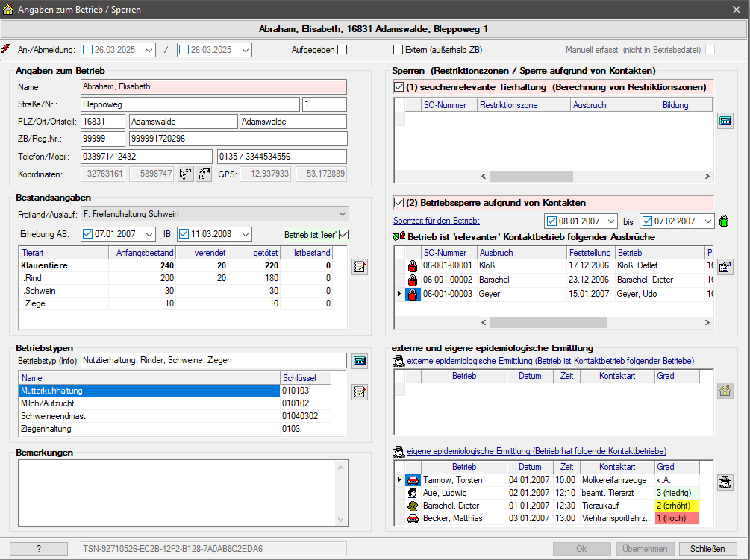Click the coordinate conversion icon beside GPS
The width and height of the screenshot is (750, 560).
point(204,174)
